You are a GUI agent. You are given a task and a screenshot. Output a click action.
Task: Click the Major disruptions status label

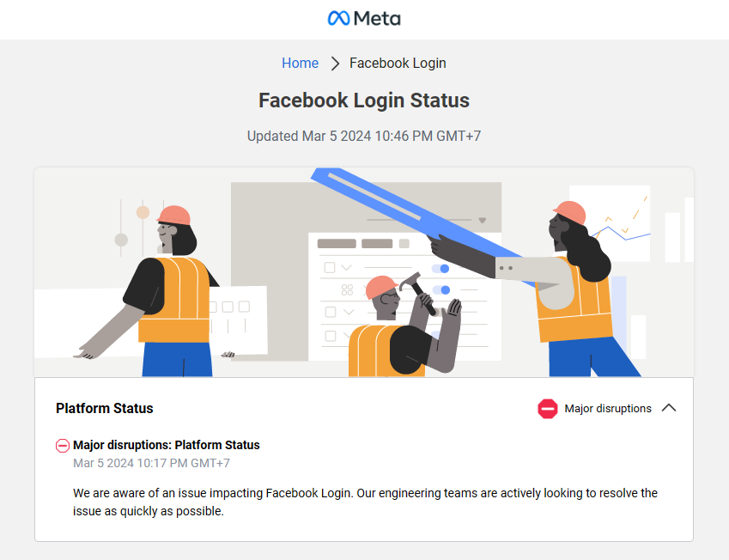[608, 408]
